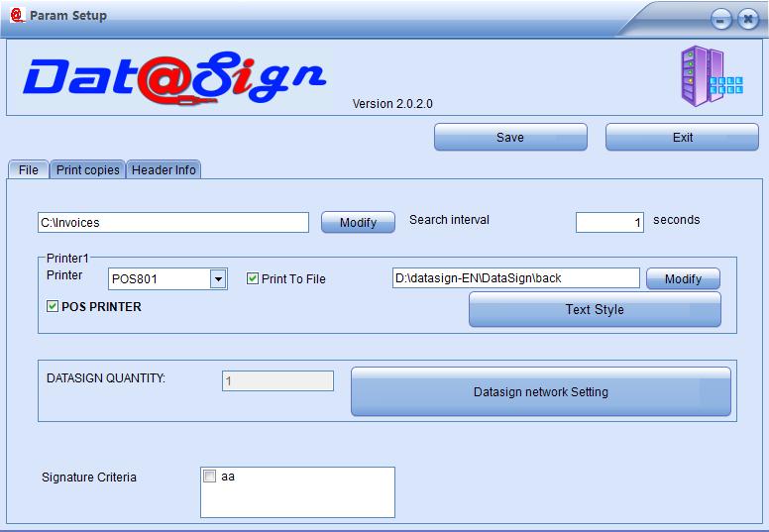Image resolution: width=769 pixels, height=532 pixels.
Task: Save the parameter settings
Action: click(x=510, y=137)
